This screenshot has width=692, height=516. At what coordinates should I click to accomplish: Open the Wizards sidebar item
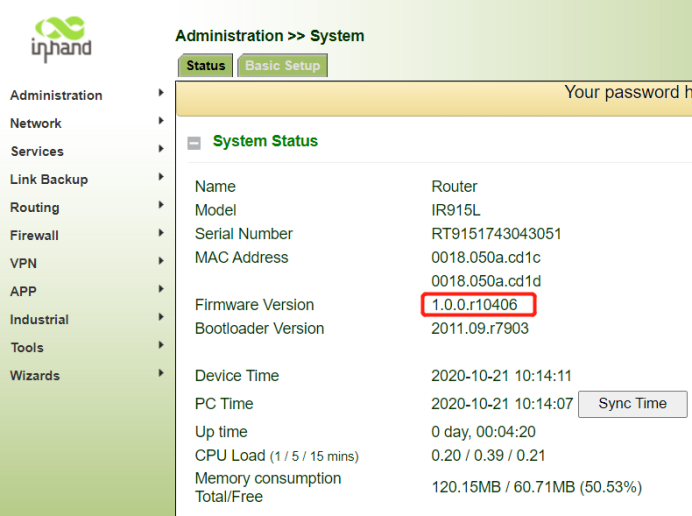pyautogui.click(x=35, y=375)
